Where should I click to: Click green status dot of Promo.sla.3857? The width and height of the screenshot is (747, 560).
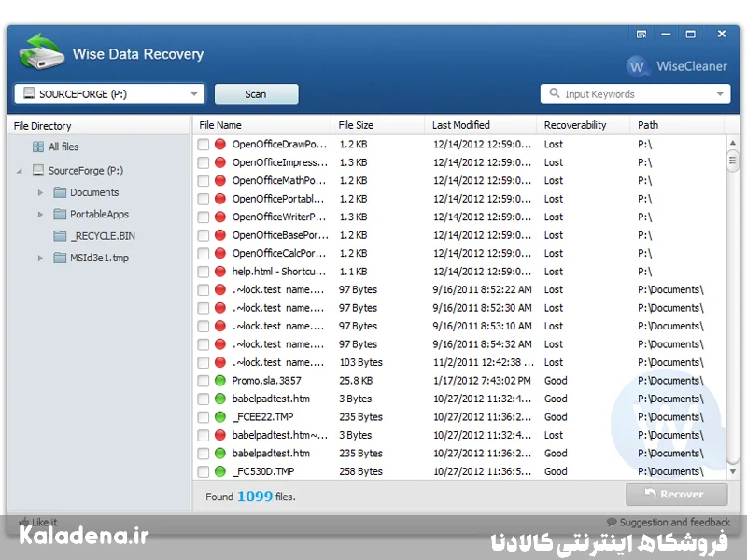[x=220, y=381]
